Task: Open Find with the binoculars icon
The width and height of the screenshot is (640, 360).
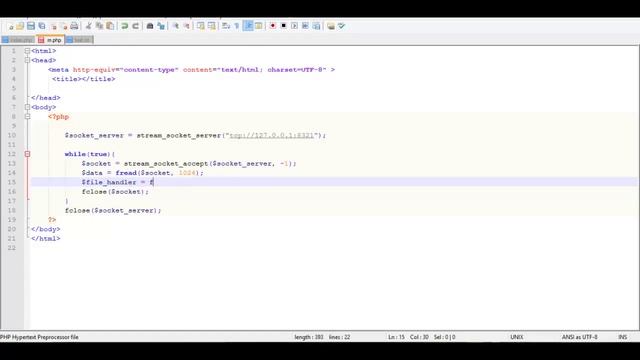Action: pyautogui.click(x=150, y=26)
